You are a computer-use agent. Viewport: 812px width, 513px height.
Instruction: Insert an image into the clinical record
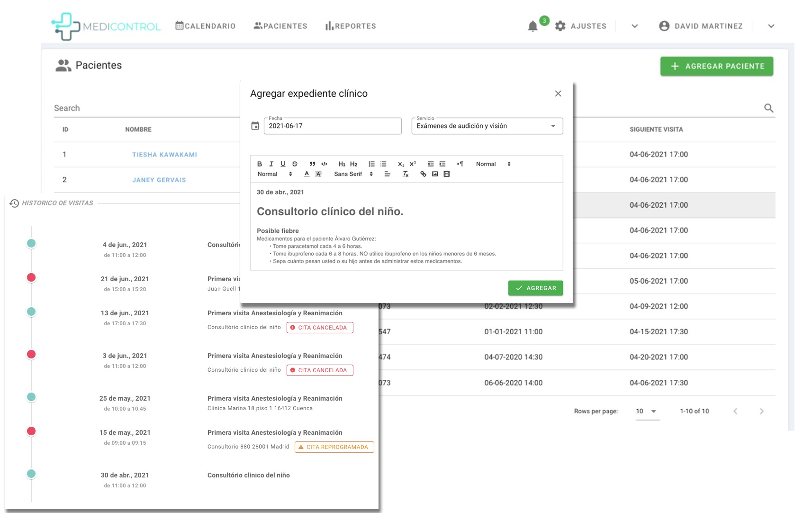click(435, 174)
